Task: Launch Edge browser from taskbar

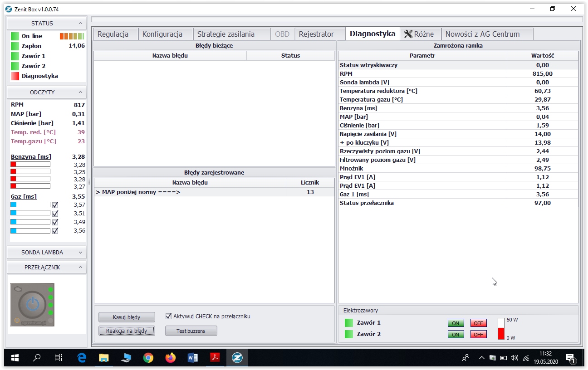Action: point(82,358)
